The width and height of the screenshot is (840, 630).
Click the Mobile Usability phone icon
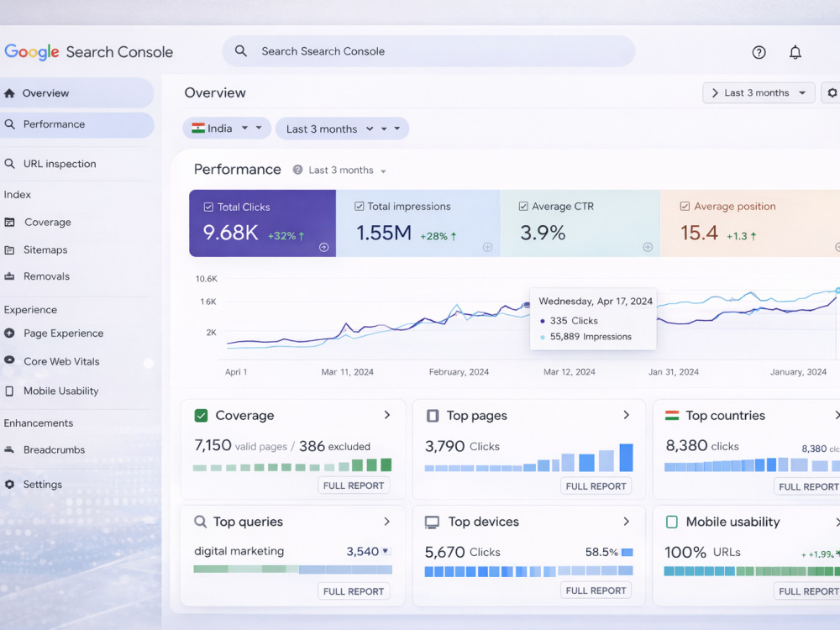coord(9,391)
